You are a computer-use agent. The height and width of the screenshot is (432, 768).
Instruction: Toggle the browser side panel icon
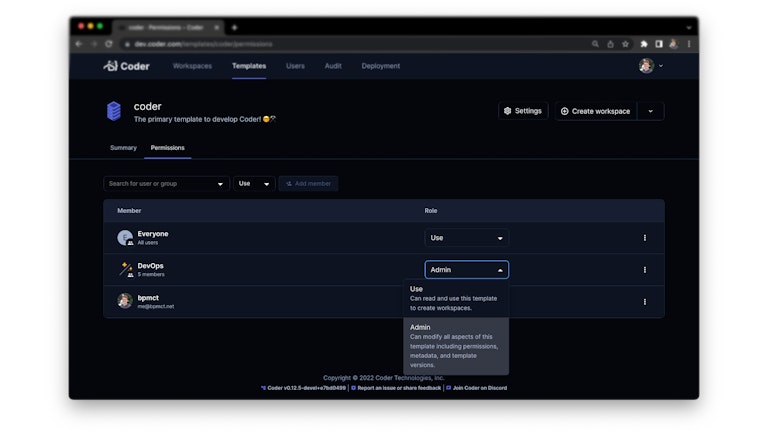(x=659, y=44)
